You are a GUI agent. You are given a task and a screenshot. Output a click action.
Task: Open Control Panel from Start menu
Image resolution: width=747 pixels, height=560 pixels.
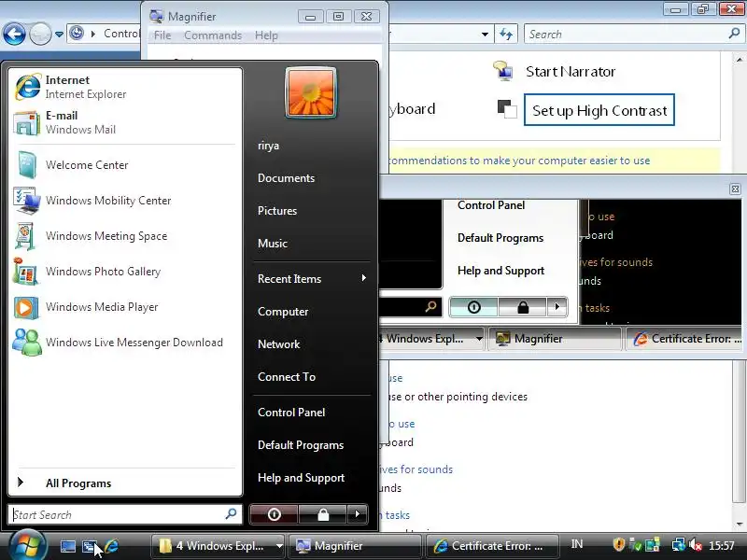(x=291, y=413)
